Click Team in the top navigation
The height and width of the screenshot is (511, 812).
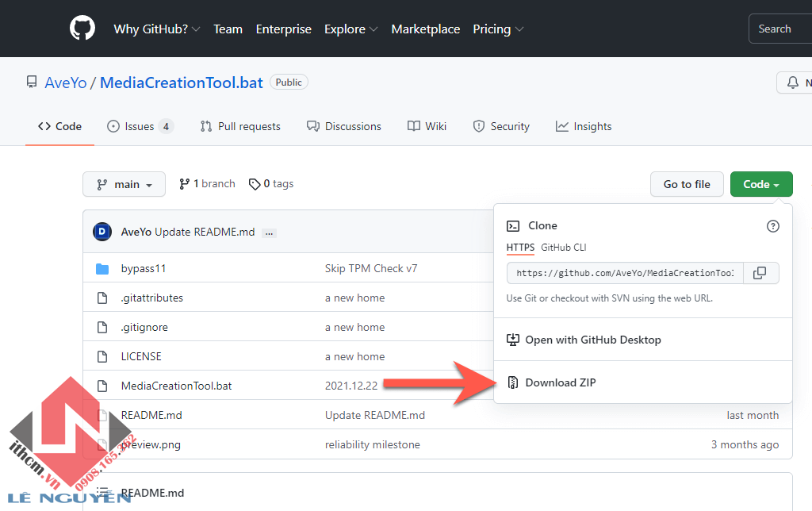pyautogui.click(x=228, y=29)
